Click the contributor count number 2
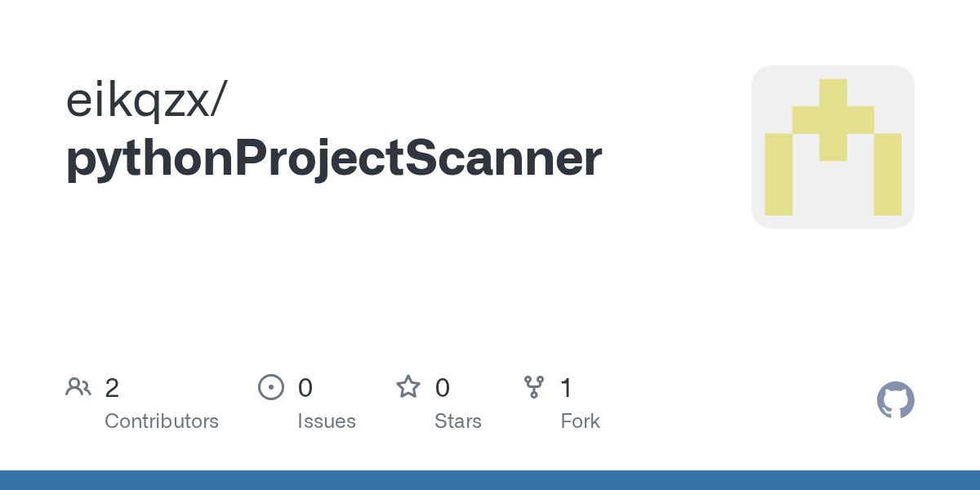 (x=112, y=388)
